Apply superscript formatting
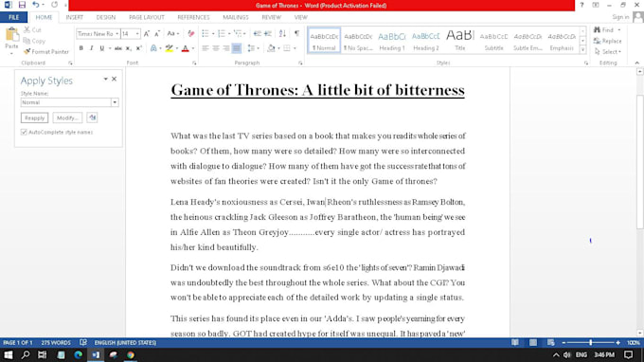Viewport: 644px width, 362px height. [x=139, y=48]
